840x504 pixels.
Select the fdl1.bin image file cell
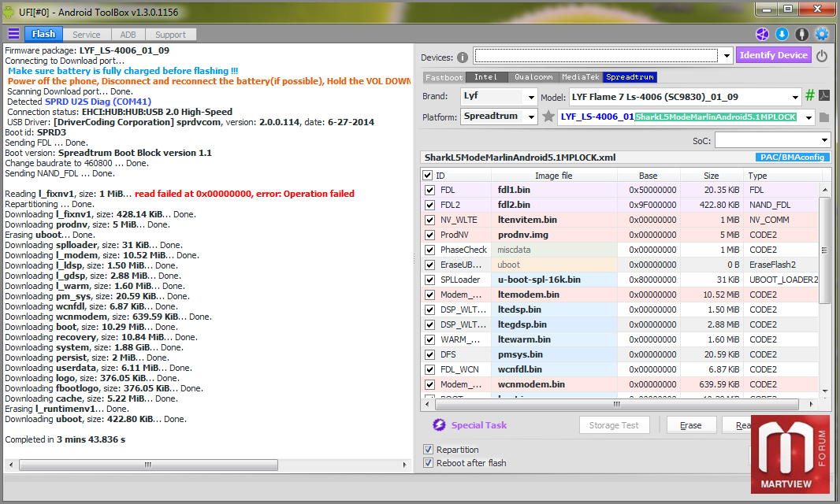coord(553,190)
